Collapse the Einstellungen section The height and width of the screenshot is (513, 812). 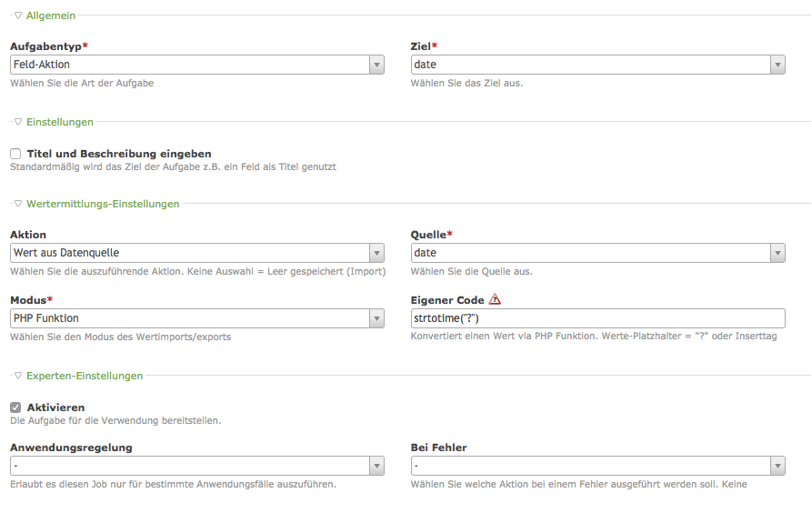tap(18, 122)
